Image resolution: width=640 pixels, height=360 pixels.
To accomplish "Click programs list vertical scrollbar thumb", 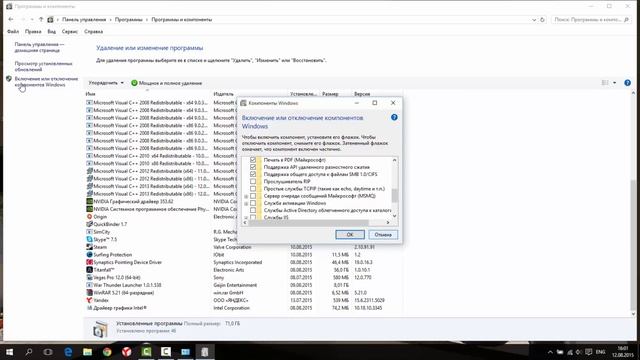I will pos(633,245).
